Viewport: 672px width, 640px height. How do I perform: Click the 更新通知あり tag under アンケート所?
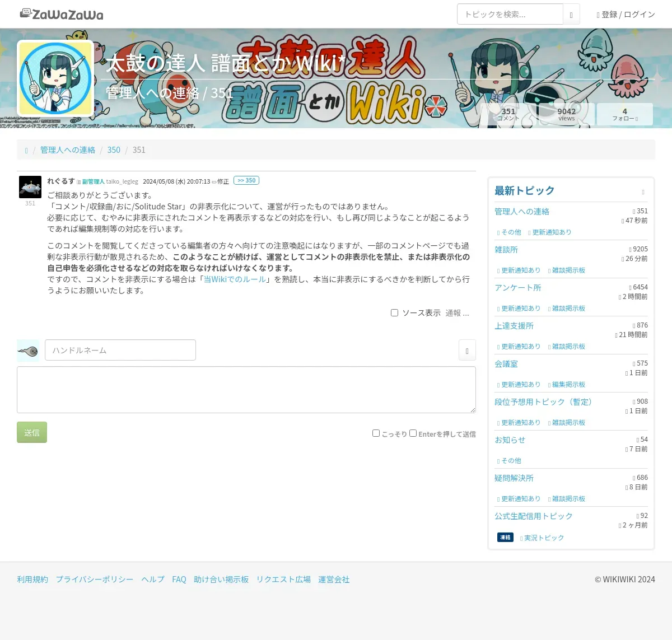(519, 309)
